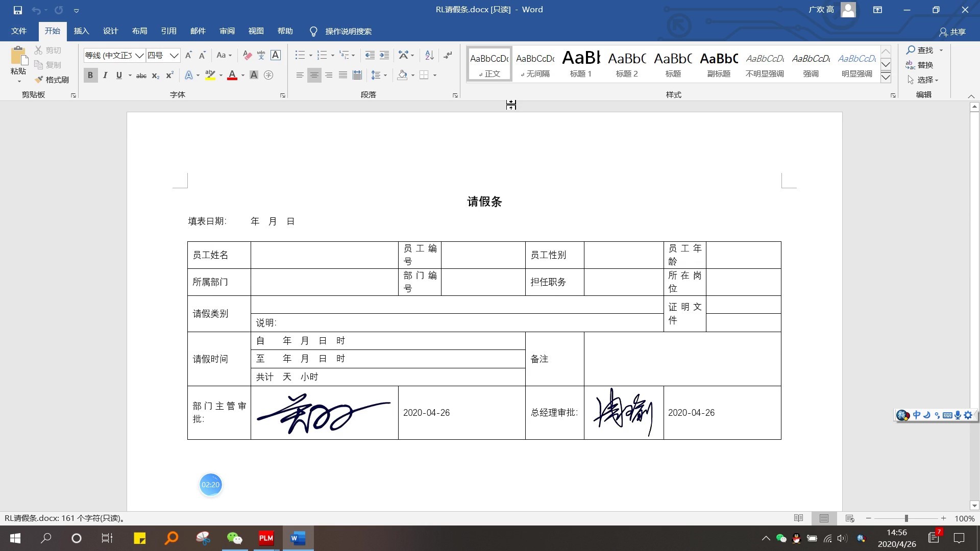Expand the Styles gallery
Viewport: 980px width, 551px height.
(x=886, y=78)
